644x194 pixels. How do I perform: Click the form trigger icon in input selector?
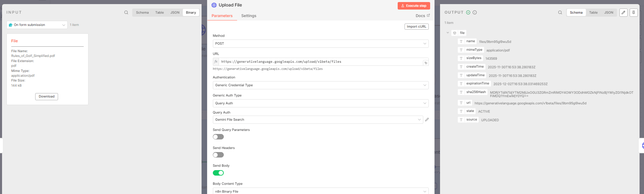point(11,25)
